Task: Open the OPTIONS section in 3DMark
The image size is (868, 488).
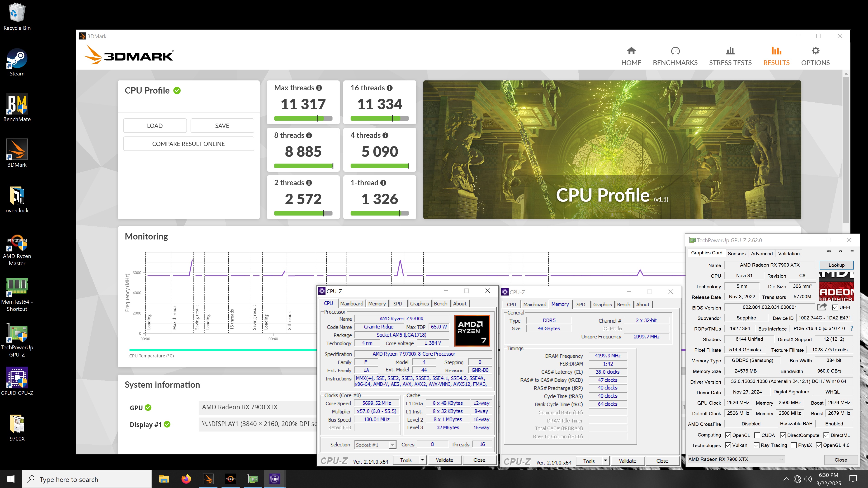Action: (x=815, y=56)
